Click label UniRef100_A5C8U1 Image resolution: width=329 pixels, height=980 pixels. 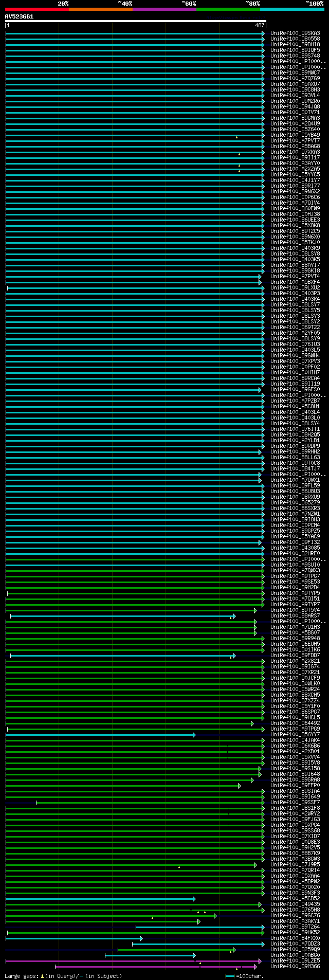[x=295, y=406]
